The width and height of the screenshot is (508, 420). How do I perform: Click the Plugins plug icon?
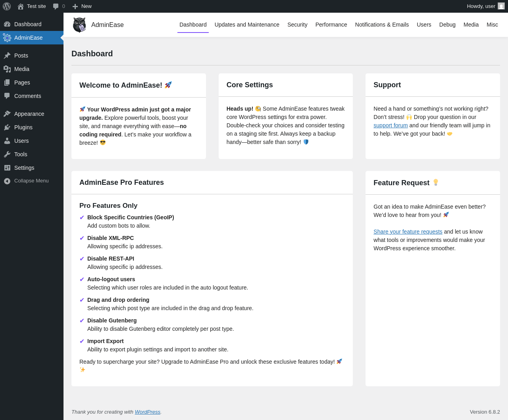click(7, 127)
